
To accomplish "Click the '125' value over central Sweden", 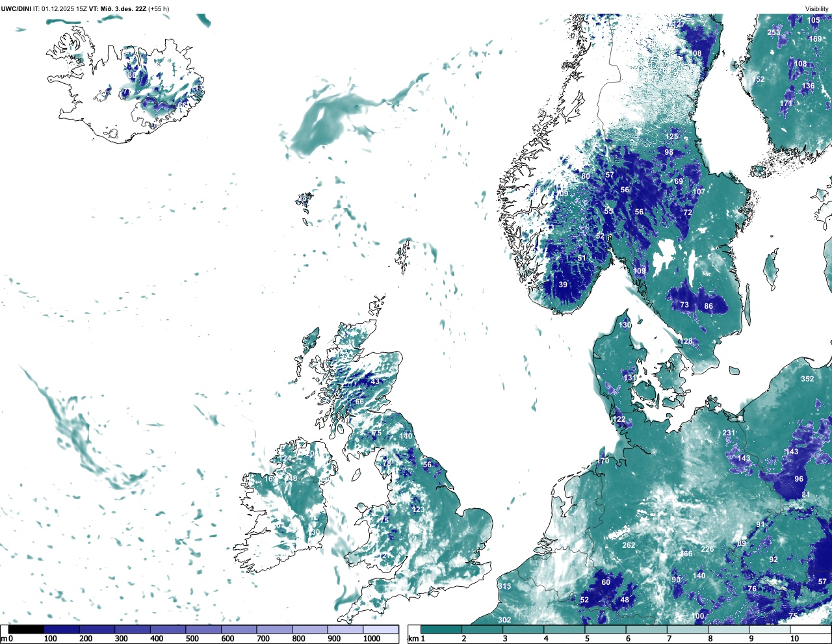I will (672, 136).
